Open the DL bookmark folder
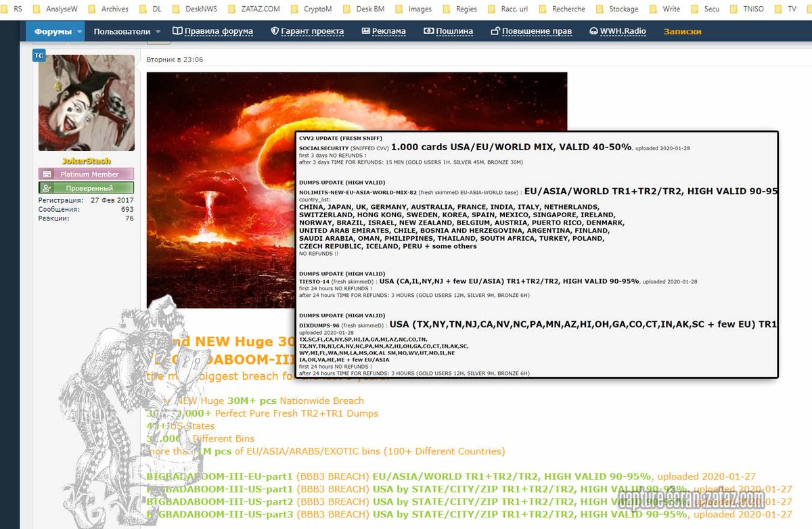This screenshot has width=812, height=529. (x=150, y=9)
